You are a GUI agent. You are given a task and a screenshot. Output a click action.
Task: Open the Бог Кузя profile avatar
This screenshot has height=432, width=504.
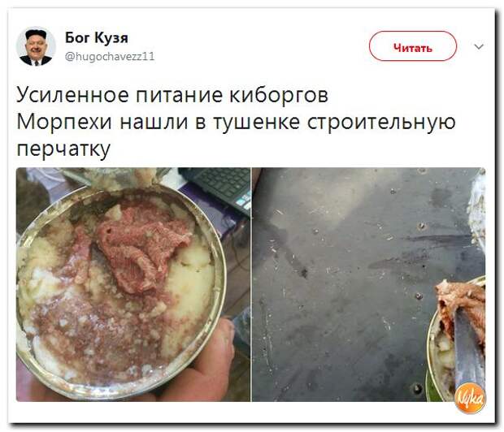pos(36,47)
